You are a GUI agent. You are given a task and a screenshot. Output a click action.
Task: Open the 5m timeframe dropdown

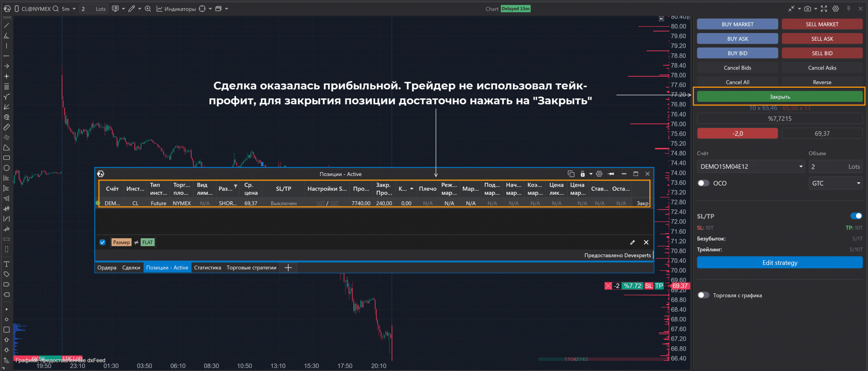click(x=69, y=8)
